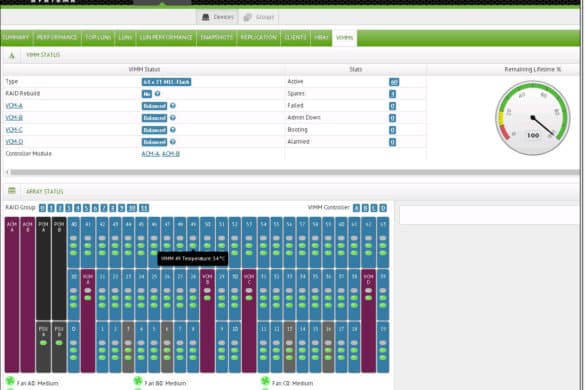Open the VCM-D link
Image resolution: width=585 pixels, height=390 pixels.
[14, 142]
